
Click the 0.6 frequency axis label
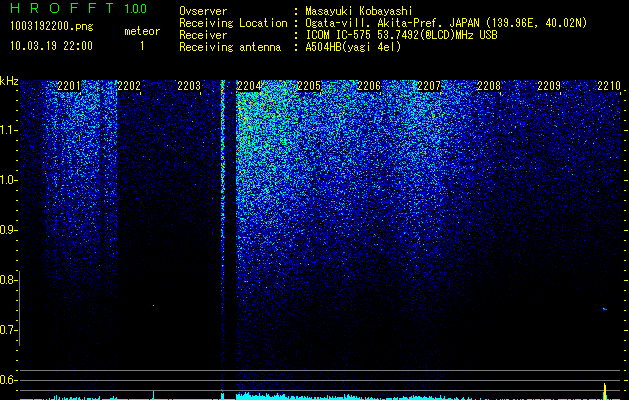click(x=8, y=380)
